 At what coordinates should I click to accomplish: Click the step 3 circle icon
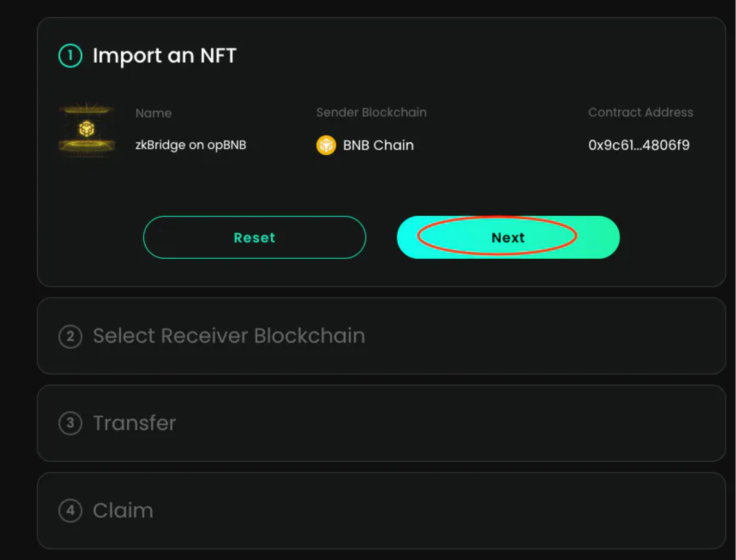click(x=70, y=423)
